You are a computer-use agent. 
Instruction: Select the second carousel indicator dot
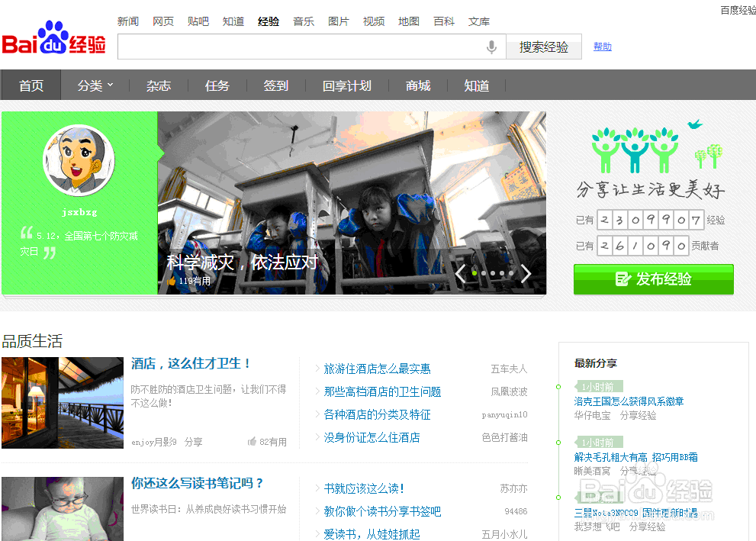point(484,272)
